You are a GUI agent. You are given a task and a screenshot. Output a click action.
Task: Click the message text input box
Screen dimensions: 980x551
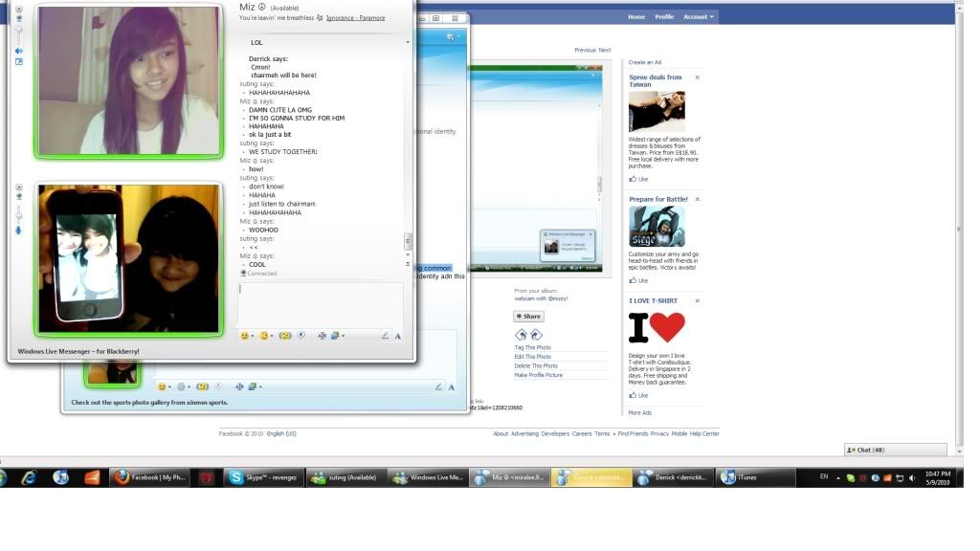[x=321, y=304]
